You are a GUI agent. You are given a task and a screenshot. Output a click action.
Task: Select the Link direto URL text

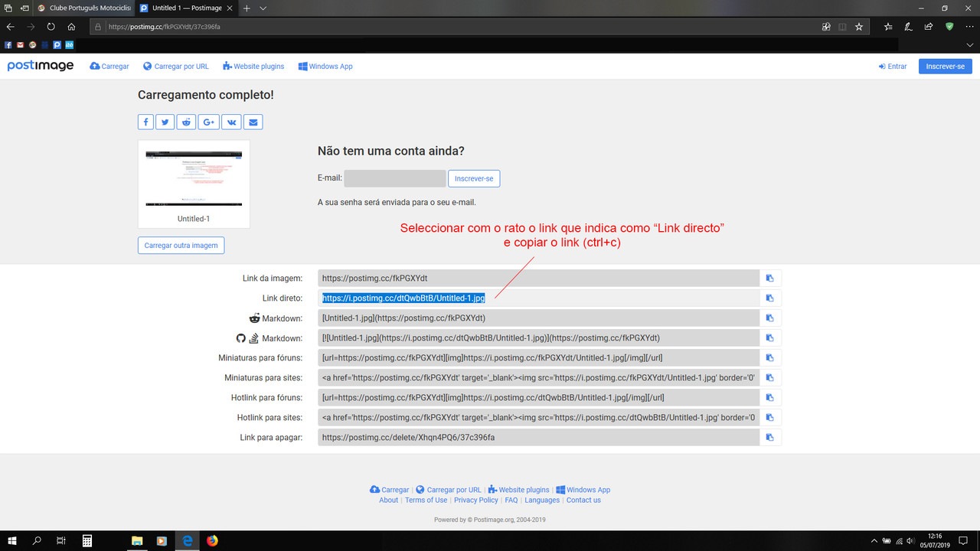403,298
